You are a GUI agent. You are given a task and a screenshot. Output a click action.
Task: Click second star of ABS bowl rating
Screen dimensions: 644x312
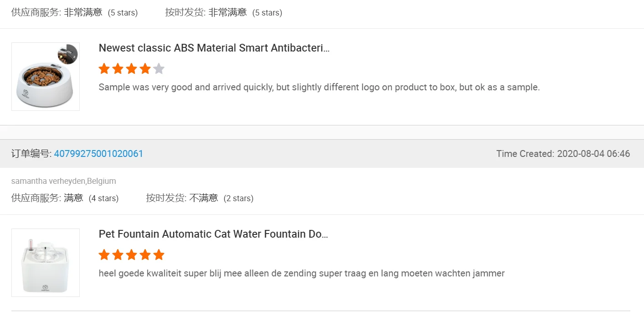(x=118, y=69)
